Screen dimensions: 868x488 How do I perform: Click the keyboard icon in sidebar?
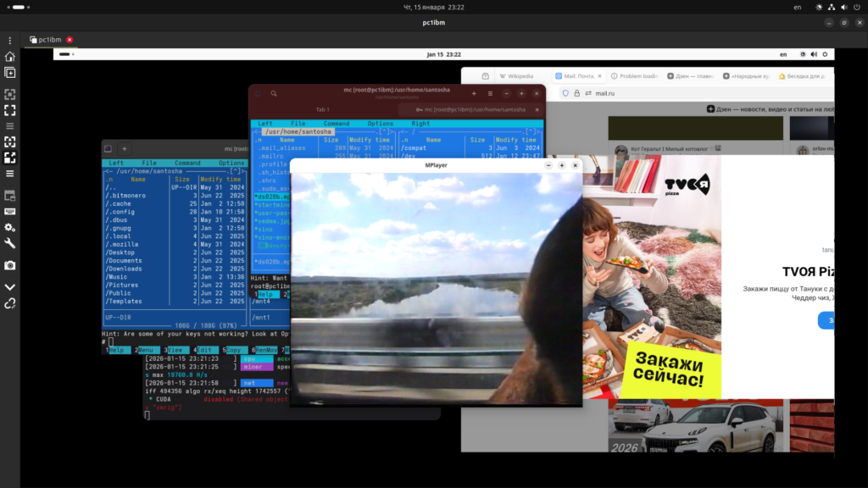(10, 211)
